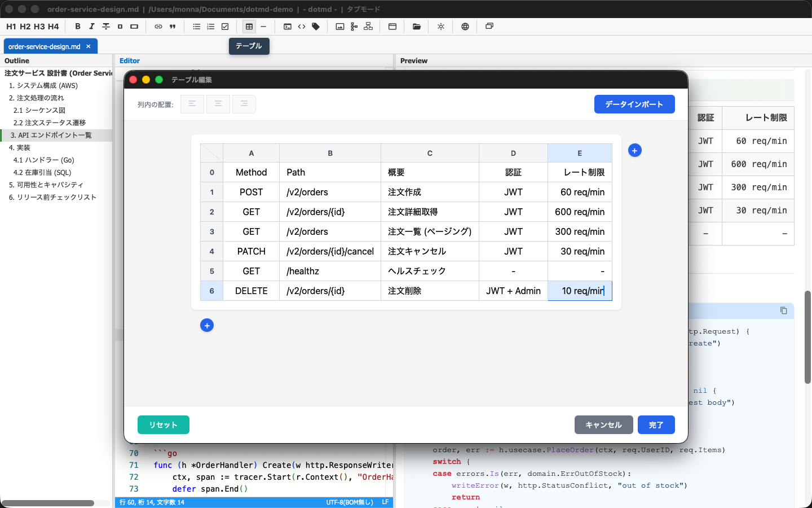
Task: Set column alignment to right
Action: pos(244,104)
